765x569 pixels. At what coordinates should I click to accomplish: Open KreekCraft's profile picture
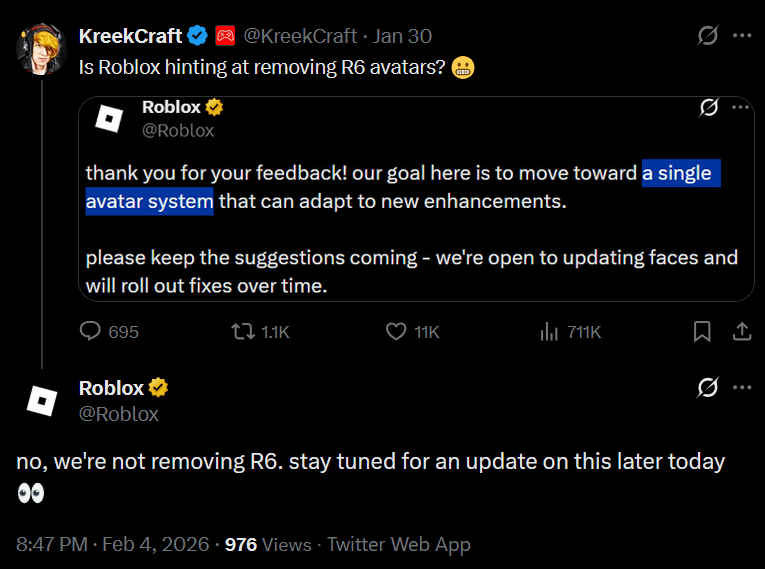(41, 48)
